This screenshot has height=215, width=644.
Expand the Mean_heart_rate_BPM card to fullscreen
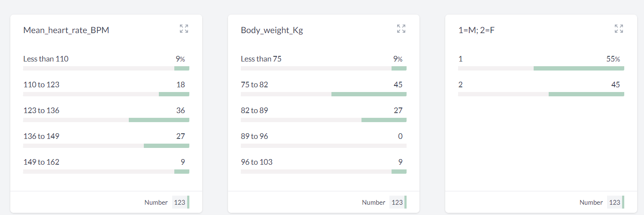[x=184, y=29]
